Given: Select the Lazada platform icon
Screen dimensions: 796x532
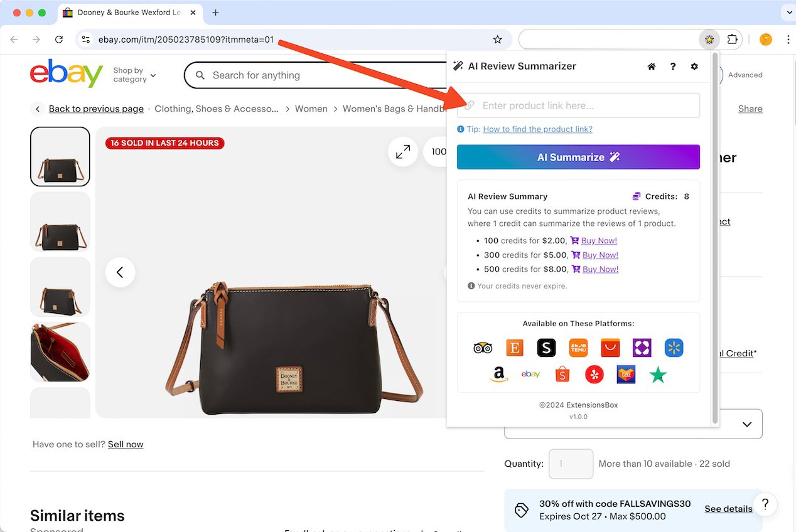Looking at the screenshot, I should point(626,374).
